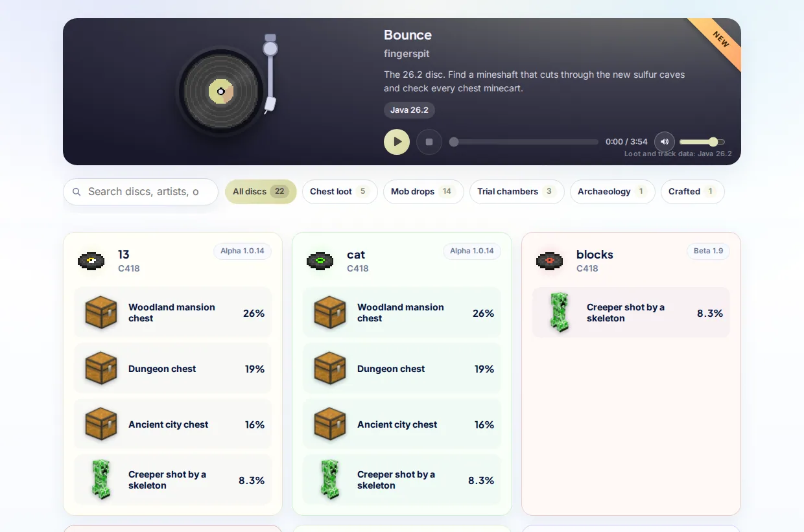Click Beta 1.9 badge on blocks card
804x532 pixels.
coord(708,251)
